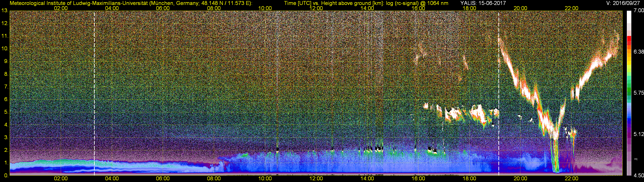644x182 pixels.
Task: Select the 06:00 label on the bottom time axis
Action: coord(163,179)
